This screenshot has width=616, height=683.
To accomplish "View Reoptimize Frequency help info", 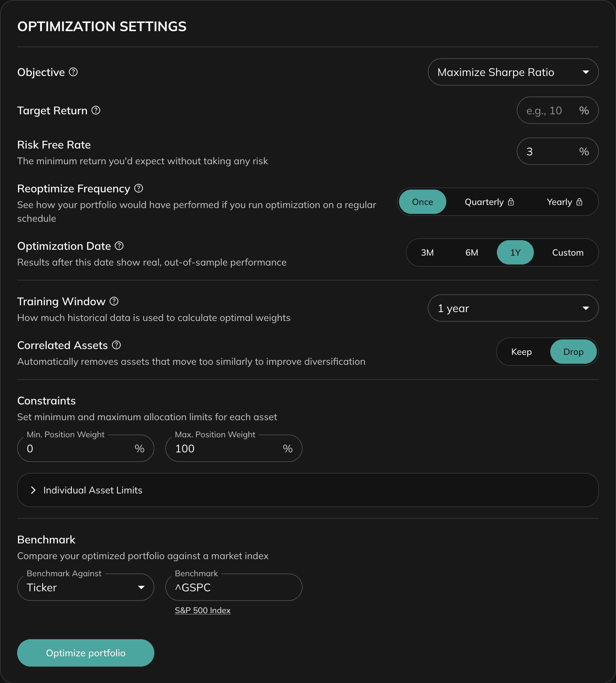I will (x=138, y=188).
